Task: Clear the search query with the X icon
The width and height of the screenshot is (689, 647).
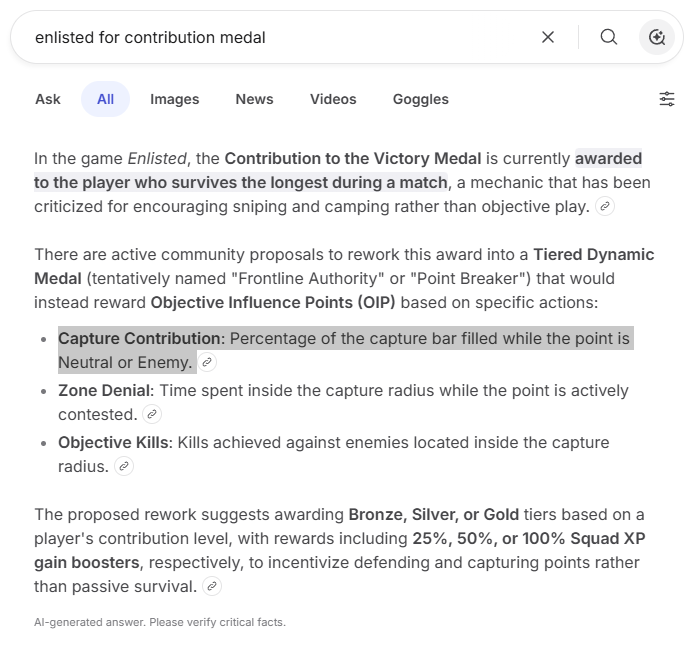Action: tap(548, 37)
